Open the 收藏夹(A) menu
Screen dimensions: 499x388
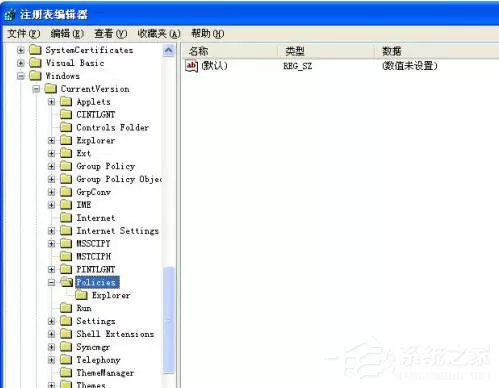point(159,34)
